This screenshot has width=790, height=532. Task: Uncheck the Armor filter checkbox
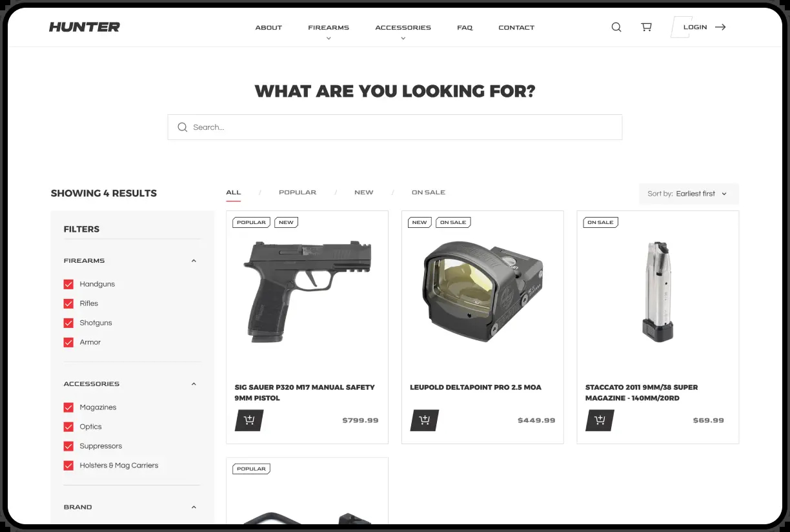(x=68, y=342)
